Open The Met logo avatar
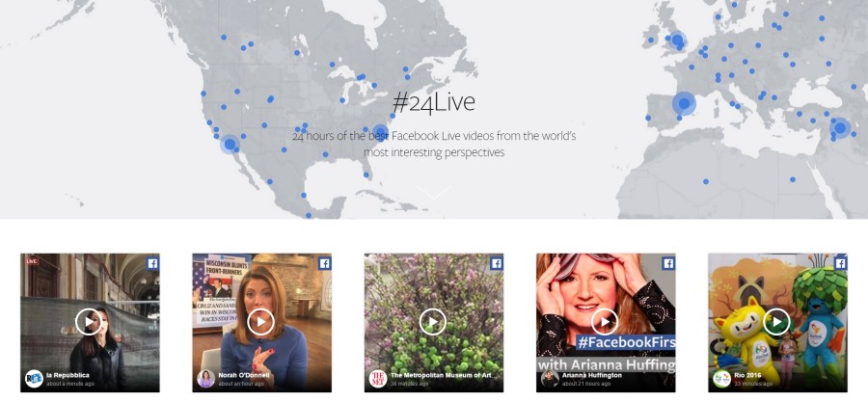868x402 pixels. [378, 379]
